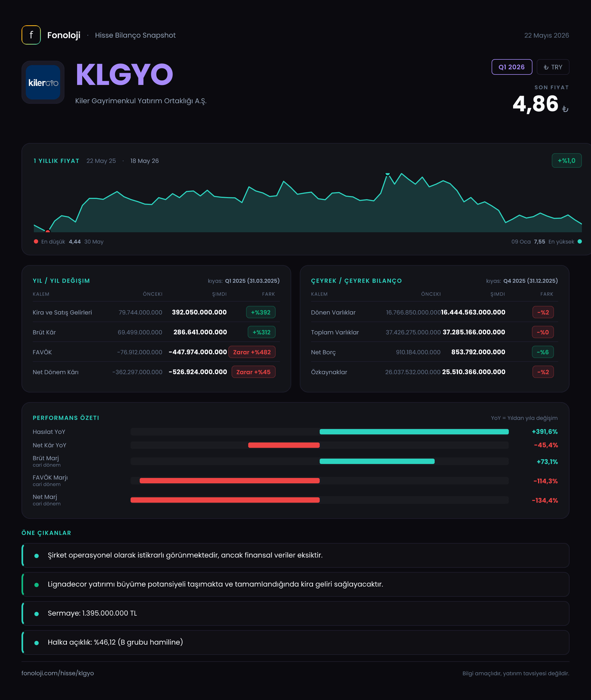Open the fonoloji.com/hisse/klgyo link
The image size is (591, 700).
coord(58,673)
